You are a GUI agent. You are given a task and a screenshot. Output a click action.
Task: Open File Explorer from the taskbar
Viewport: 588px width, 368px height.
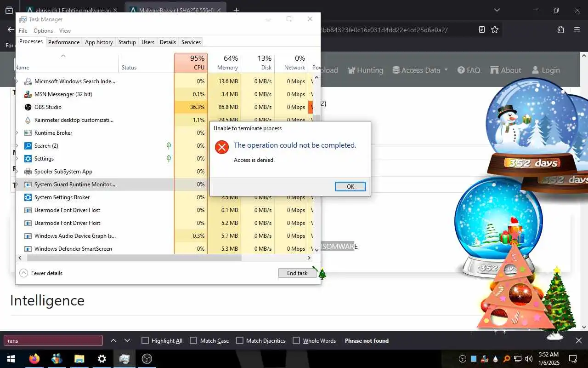click(x=79, y=359)
